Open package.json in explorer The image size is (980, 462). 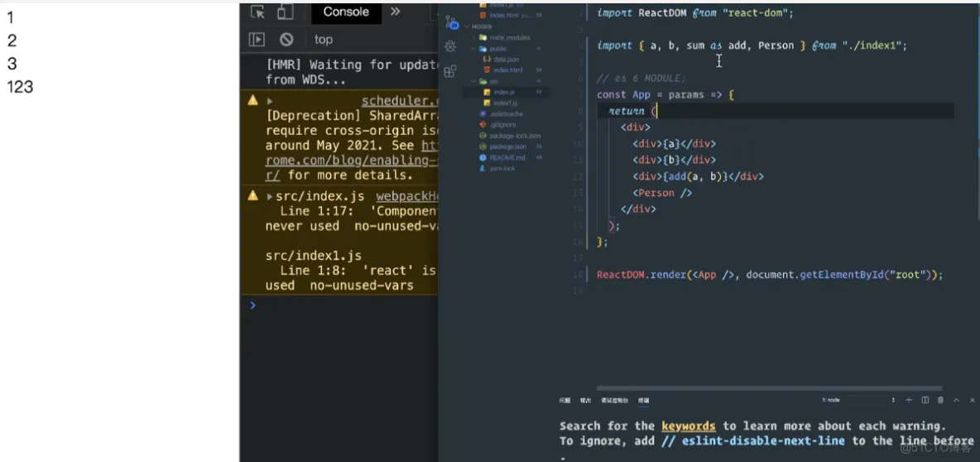pyautogui.click(x=508, y=147)
